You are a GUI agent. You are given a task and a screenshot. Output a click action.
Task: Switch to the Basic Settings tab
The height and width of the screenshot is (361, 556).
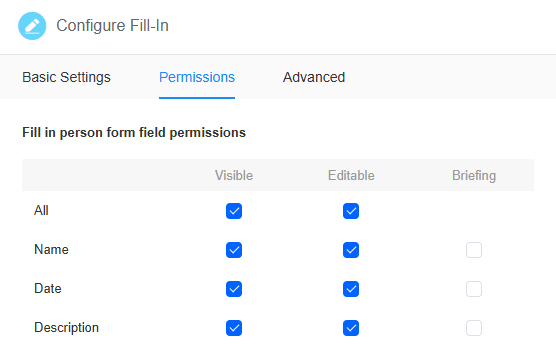66,77
